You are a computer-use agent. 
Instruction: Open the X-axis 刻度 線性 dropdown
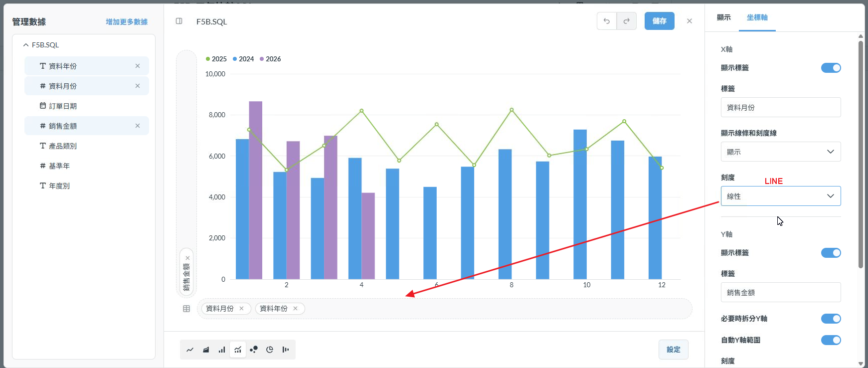click(780, 196)
